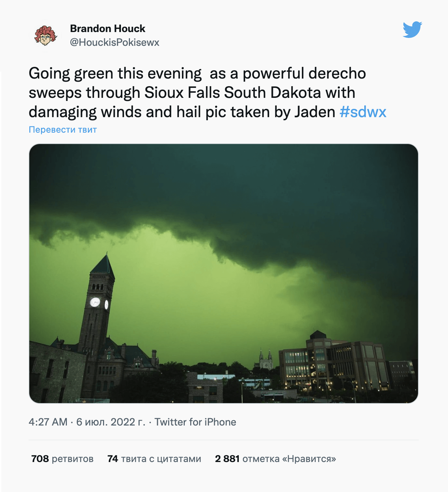Click the 6 июл. 2022 г. date

(x=111, y=422)
